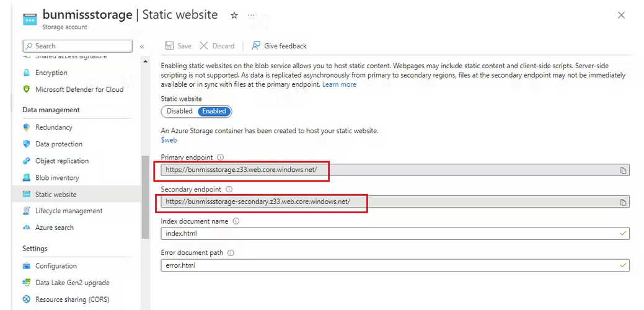Copy the Secondary endpoint URL
The width and height of the screenshot is (644, 310).
point(623,202)
